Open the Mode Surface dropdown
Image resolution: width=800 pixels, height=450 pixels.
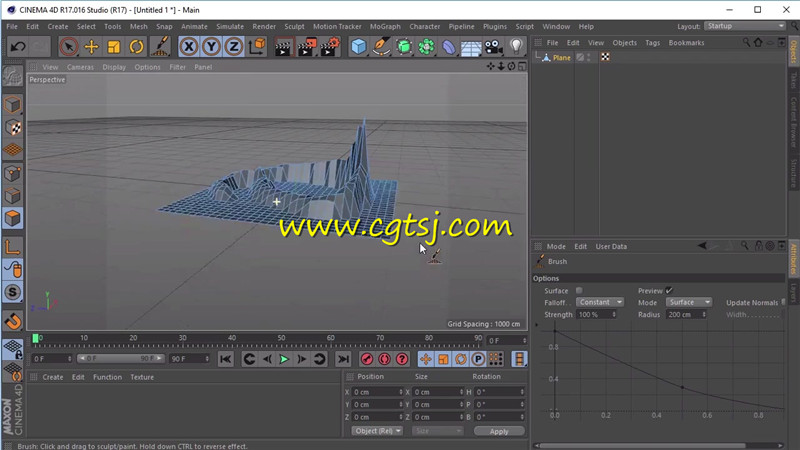coord(688,302)
